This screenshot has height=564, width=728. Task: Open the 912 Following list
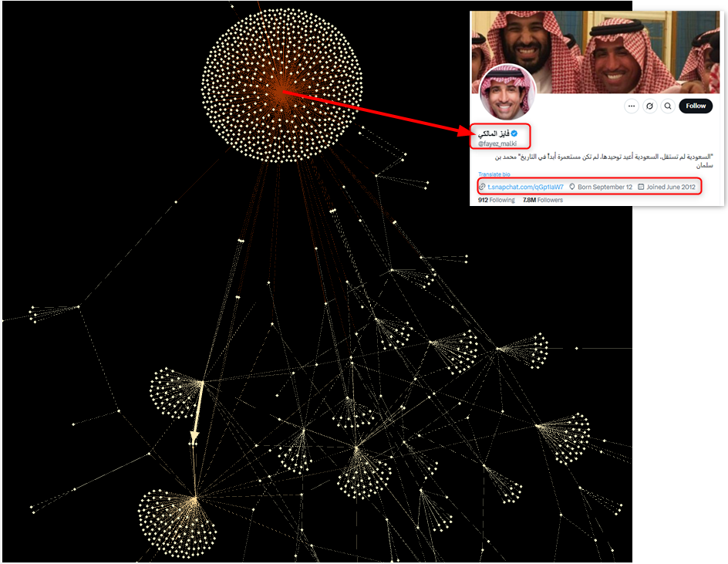[497, 200]
